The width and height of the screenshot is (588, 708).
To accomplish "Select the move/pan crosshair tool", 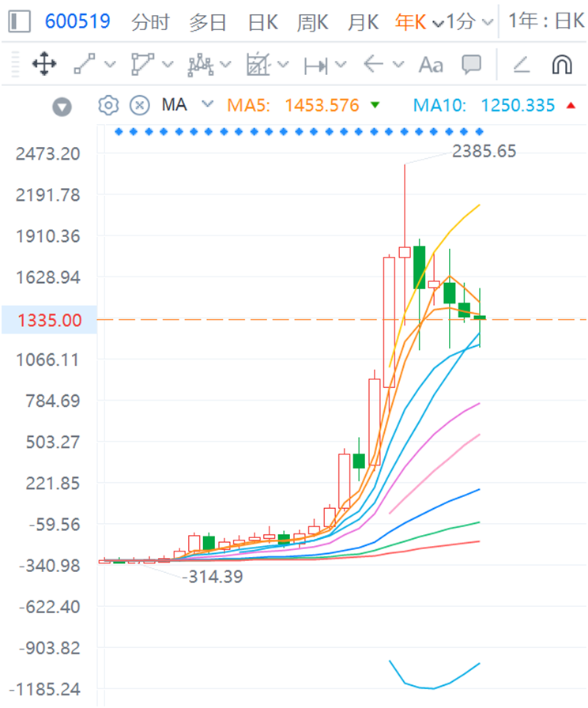I will [44, 65].
